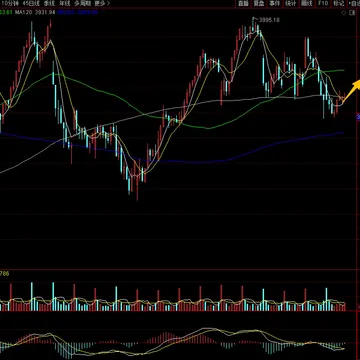This screenshot has height=360, width=360.
Task: Click the 标记 mark button
Action: [x=338, y=4]
